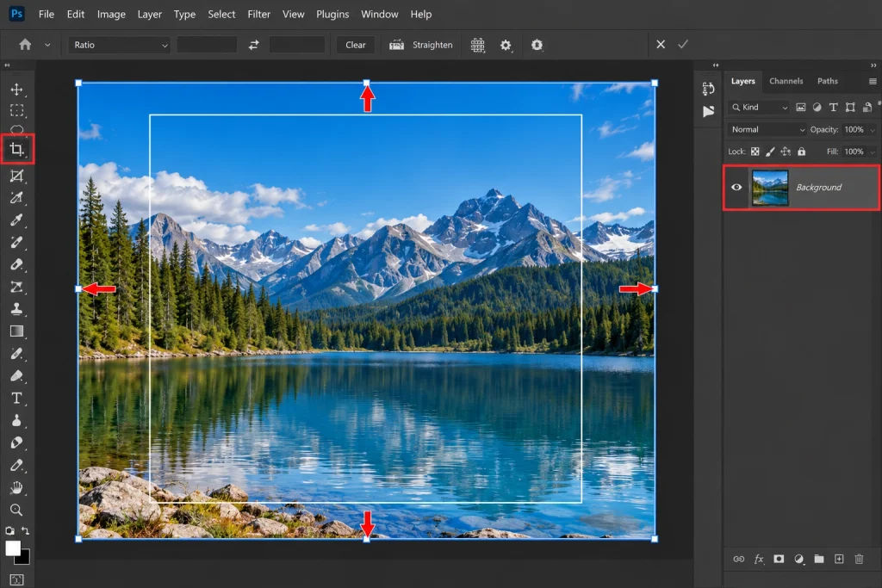Switch to the Channels tab
Viewport: 882px width, 588px height.
click(786, 81)
